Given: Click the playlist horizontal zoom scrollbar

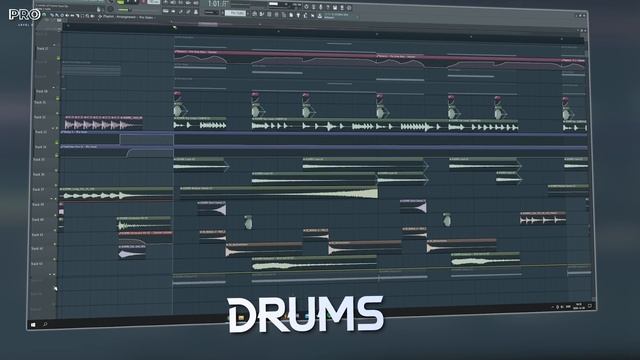Looking at the screenshot, I should [208, 24].
